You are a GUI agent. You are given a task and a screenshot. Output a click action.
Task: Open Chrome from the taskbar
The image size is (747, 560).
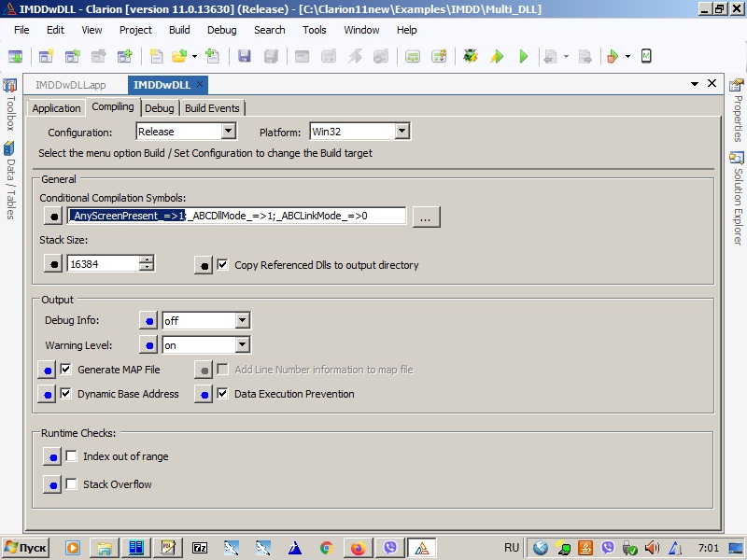tap(326, 548)
